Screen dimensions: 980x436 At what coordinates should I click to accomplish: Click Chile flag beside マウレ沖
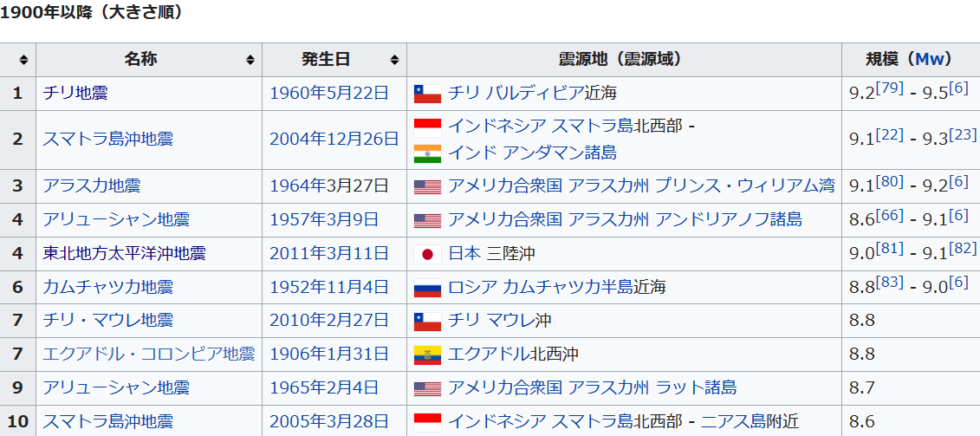pos(427,322)
